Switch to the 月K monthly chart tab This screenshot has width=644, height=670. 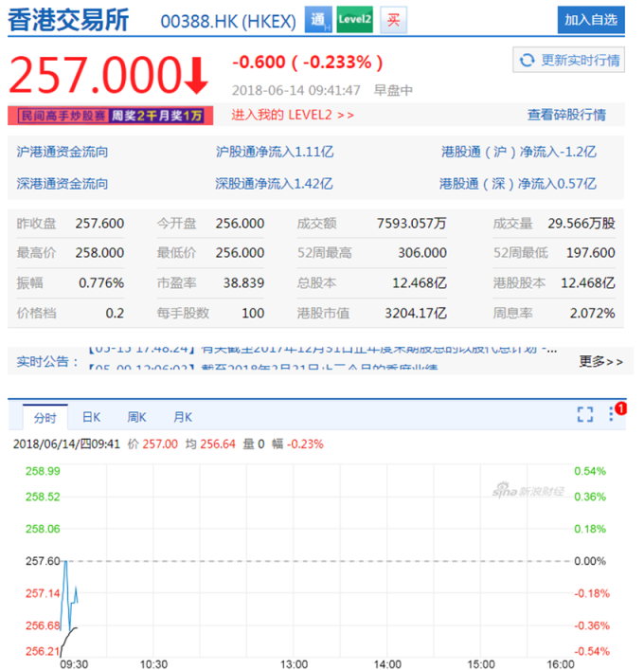tap(183, 417)
